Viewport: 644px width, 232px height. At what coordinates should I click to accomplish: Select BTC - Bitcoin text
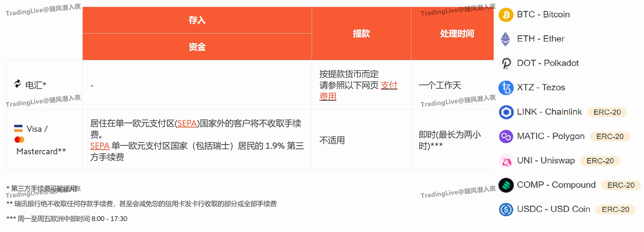click(x=543, y=14)
